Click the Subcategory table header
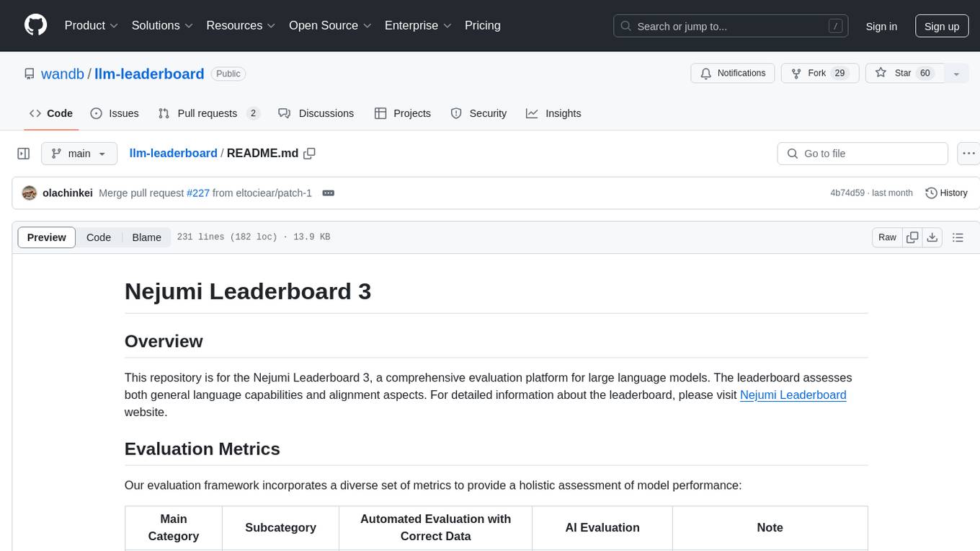The height and width of the screenshot is (551, 980). (x=280, y=527)
